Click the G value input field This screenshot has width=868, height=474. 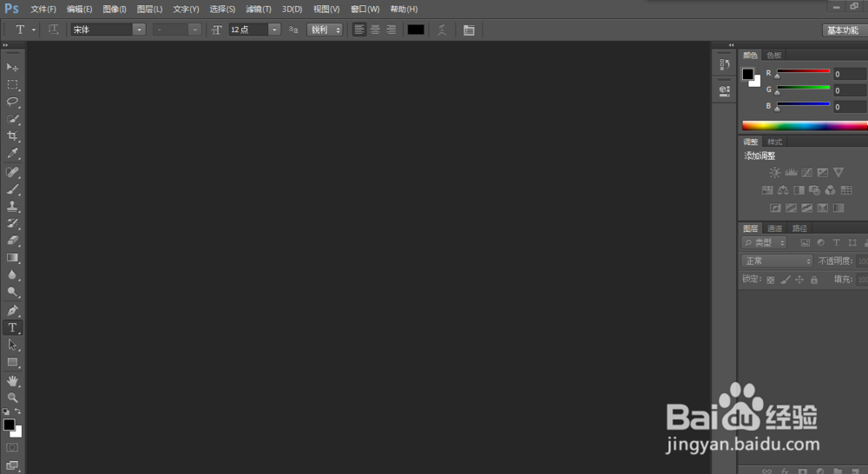[851, 90]
